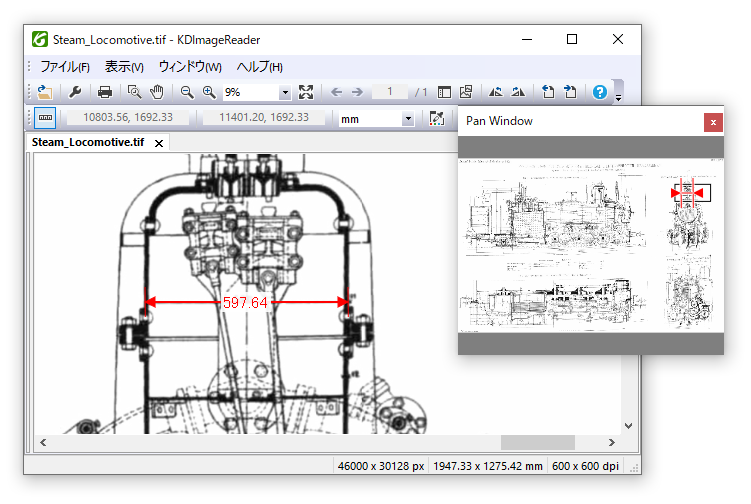Click the page number field

[x=390, y=92]
